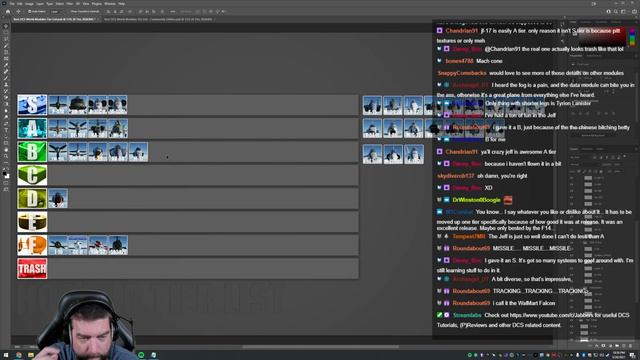The image size is (640, 360).
Task: Click the Change Screen Mode icon
Action: coord(6,189)
